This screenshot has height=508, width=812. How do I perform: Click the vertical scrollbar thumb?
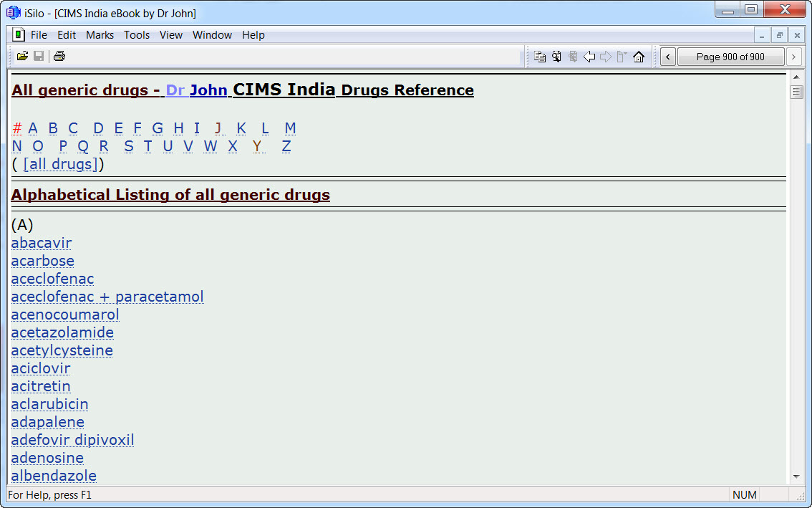[796, 92]
